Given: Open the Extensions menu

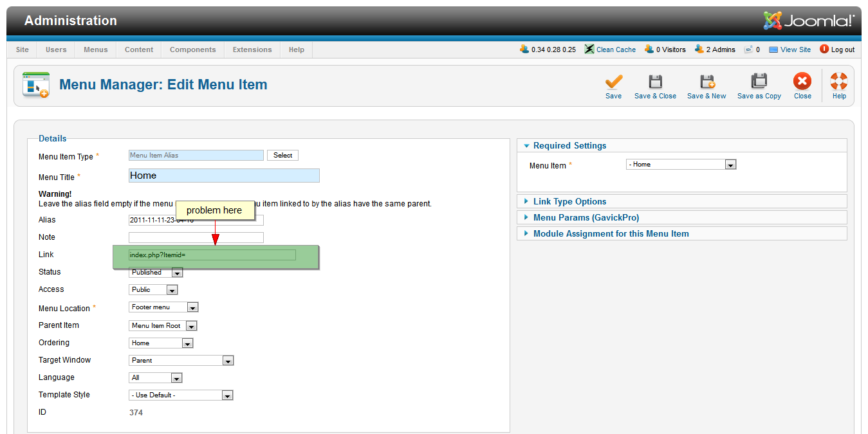Looking at the screenshot, I should (x=252, y=50).
